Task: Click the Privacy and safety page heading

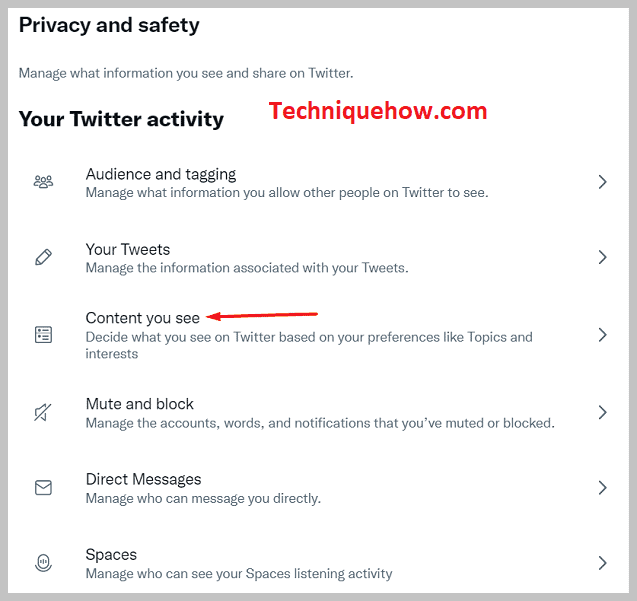Action: tap(109, 26)
